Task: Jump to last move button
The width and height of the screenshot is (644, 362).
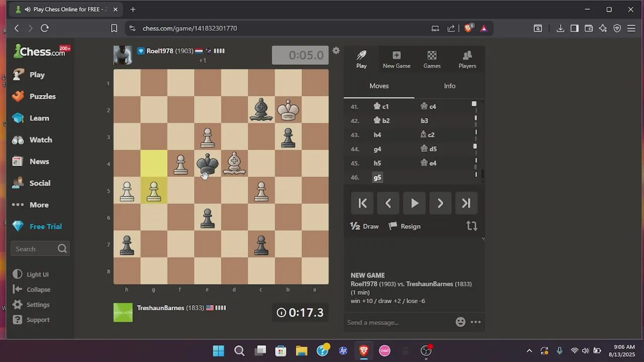Action: pos(466,203)
